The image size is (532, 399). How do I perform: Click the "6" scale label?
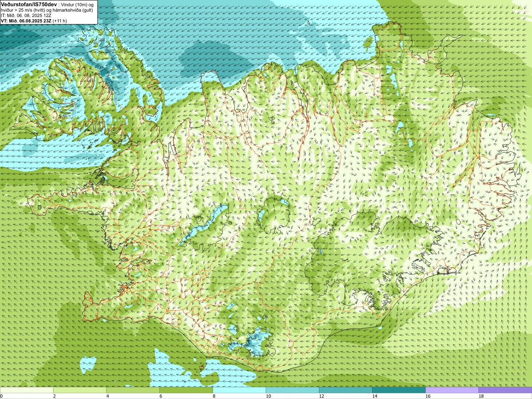point(161,396)
